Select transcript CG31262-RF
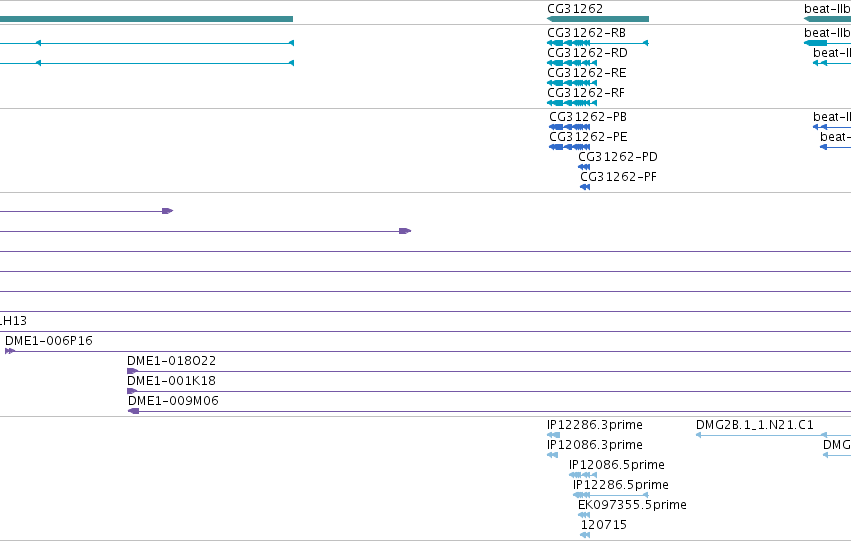This screenshot has width=851, height=541. point(586,93)
